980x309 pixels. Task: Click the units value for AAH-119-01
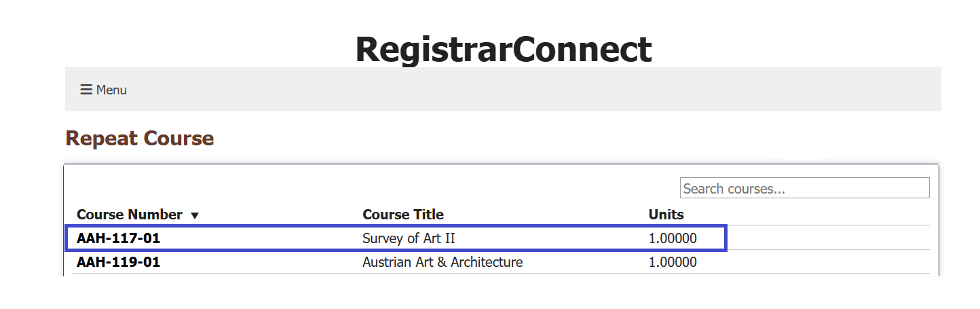tap(672, 262)
